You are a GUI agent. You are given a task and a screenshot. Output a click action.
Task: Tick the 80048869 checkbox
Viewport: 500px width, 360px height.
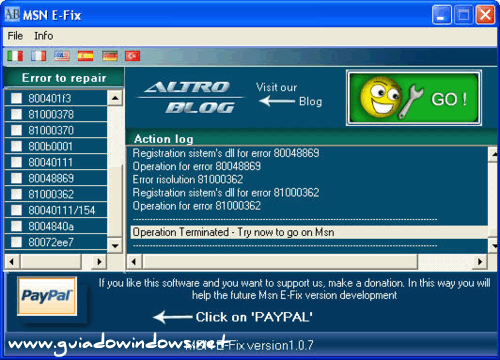point(16,178)
